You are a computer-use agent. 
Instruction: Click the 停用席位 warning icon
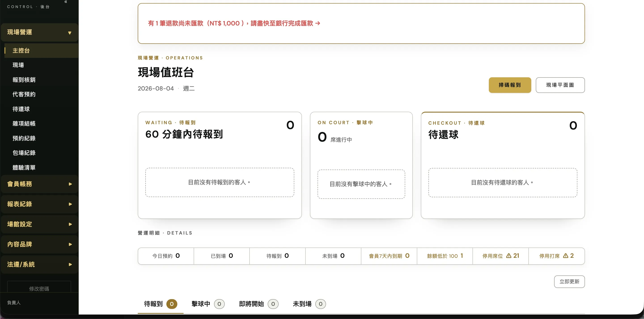(508, 256)
